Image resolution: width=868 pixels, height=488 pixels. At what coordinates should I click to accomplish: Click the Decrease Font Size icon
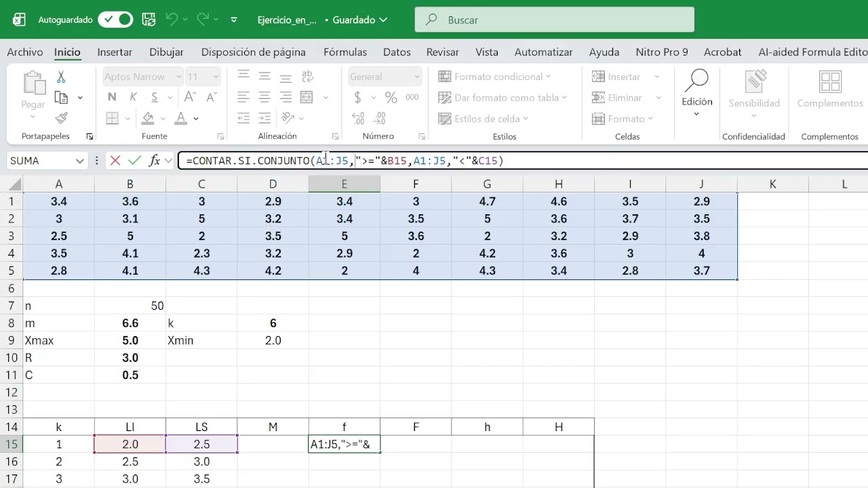211,98
